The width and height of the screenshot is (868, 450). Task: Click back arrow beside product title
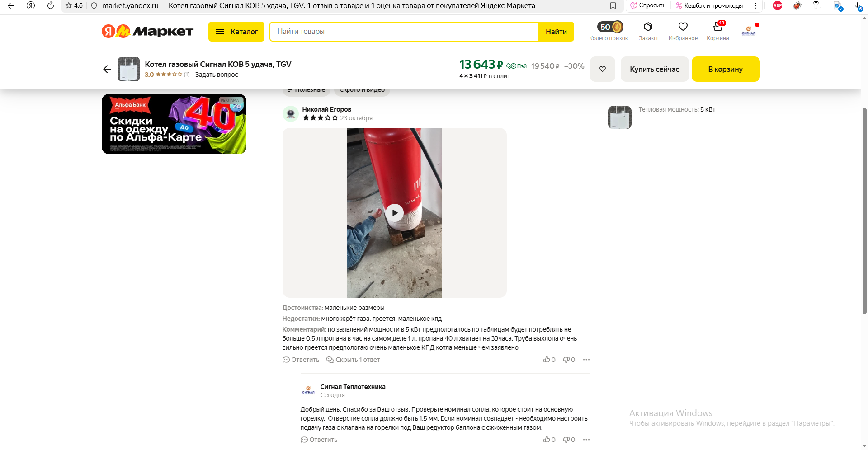point(107,69)
